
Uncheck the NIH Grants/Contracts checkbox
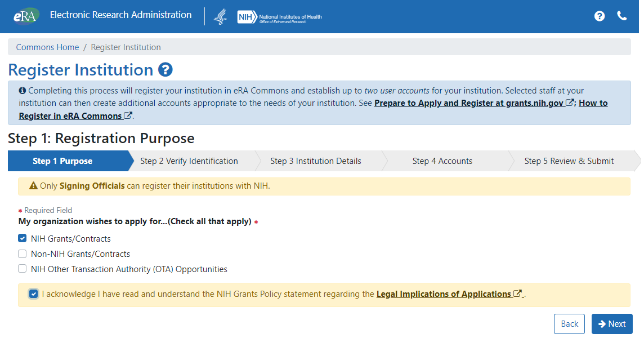pos(23,238)
